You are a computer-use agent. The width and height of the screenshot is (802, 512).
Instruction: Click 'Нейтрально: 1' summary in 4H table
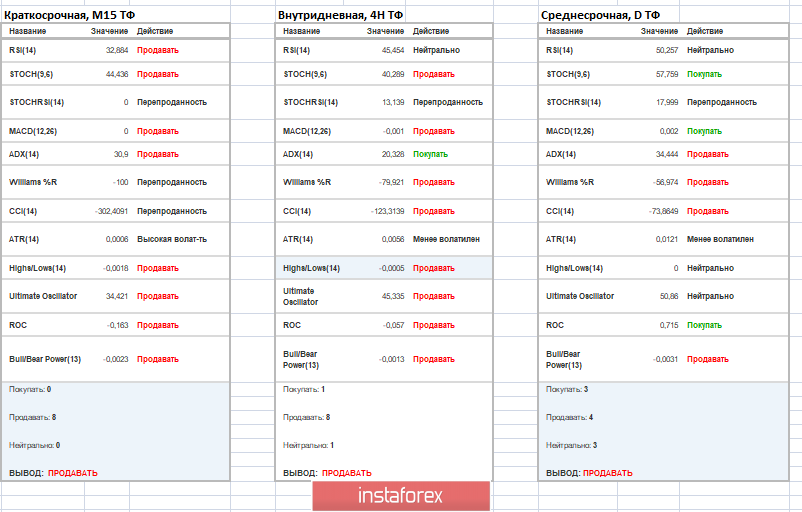click(308, 446)
